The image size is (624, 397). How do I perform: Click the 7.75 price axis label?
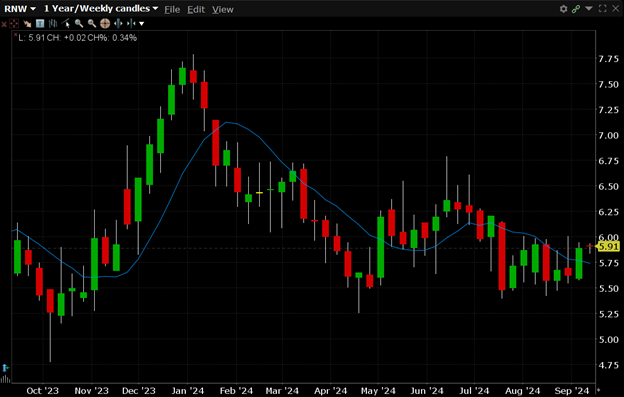(x=608, y=59)
